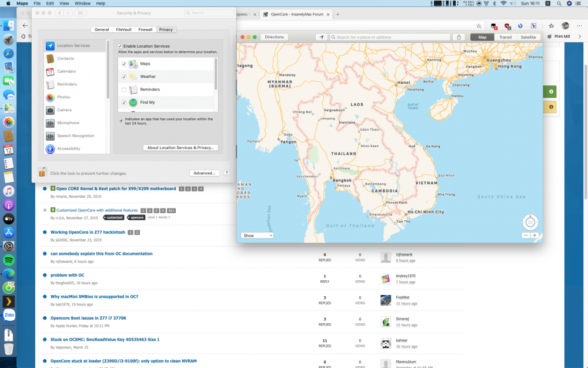Click the privacy sidebar list scrollbar

(x=108, y=69)
